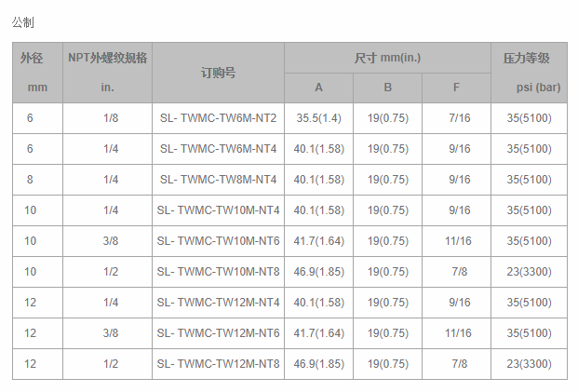Click the 35.5(1.4) dimension cell
The image size is (578, 392).
(318, 118)
